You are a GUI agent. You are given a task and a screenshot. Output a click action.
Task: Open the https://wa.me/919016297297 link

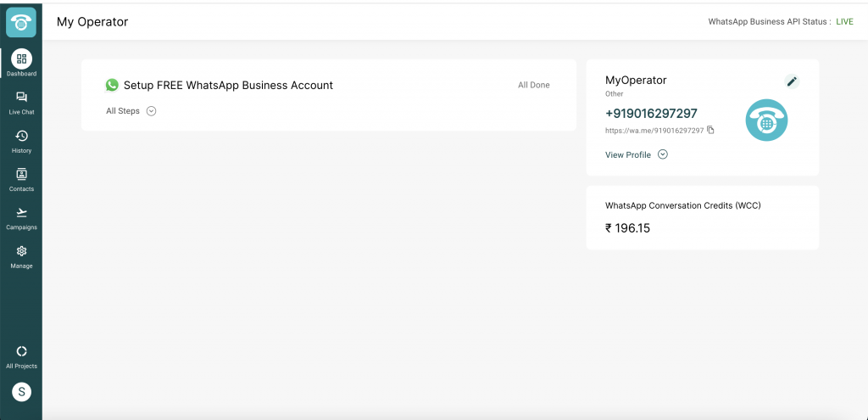[654, 131]
